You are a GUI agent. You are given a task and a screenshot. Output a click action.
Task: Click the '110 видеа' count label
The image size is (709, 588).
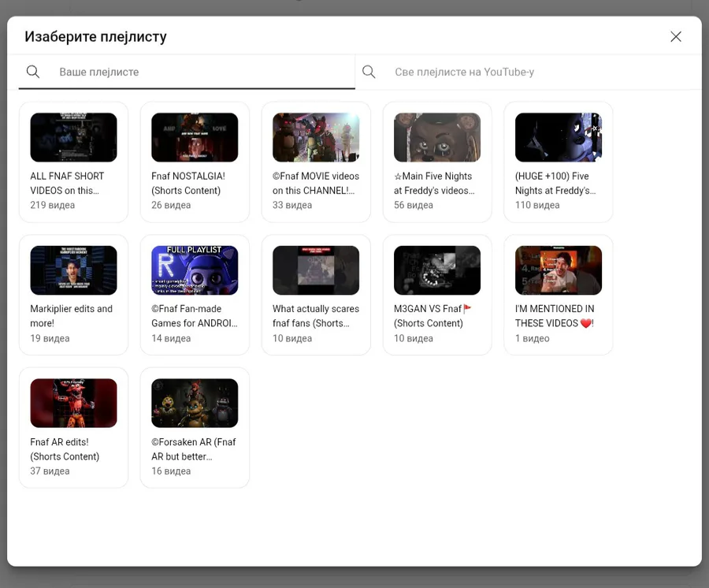click(537, 205)
